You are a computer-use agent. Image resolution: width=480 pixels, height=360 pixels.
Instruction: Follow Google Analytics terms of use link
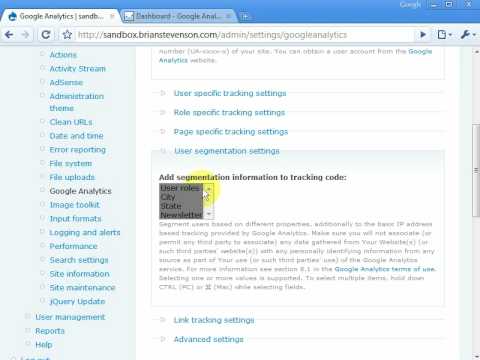click(x=385, y=269)
